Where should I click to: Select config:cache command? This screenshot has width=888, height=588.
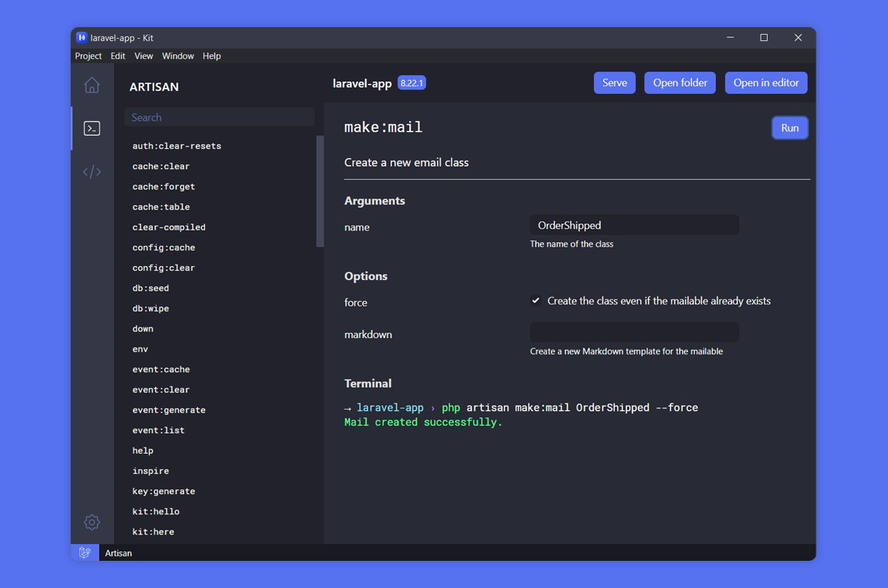click(164, 248)
